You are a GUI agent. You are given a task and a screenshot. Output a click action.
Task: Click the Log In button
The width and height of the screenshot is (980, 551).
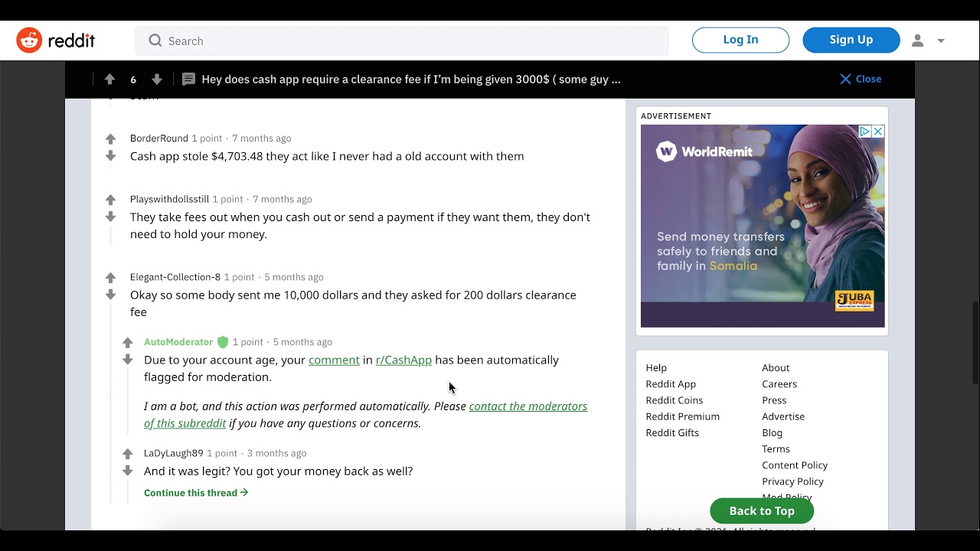coord(740,40)
